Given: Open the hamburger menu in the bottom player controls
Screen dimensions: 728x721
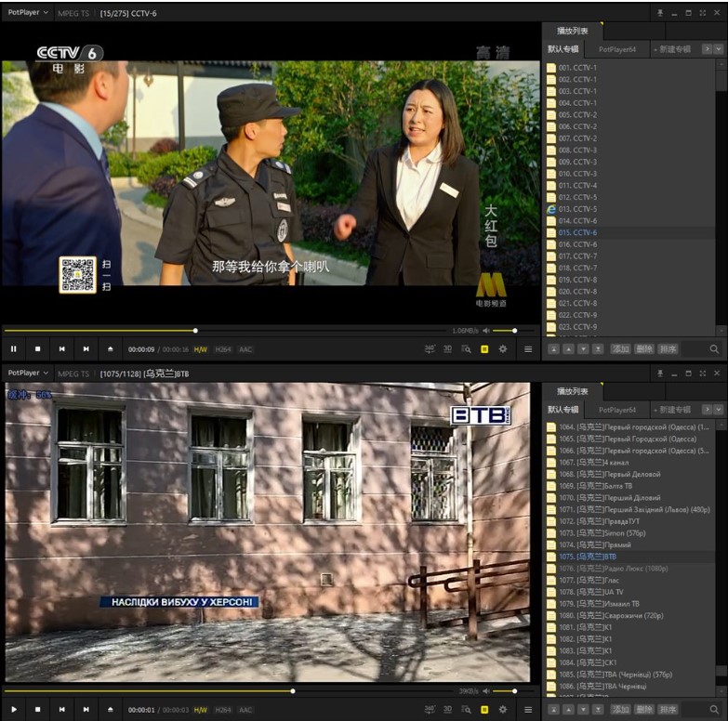Looking at the screenshot, I should pos(528,710).
